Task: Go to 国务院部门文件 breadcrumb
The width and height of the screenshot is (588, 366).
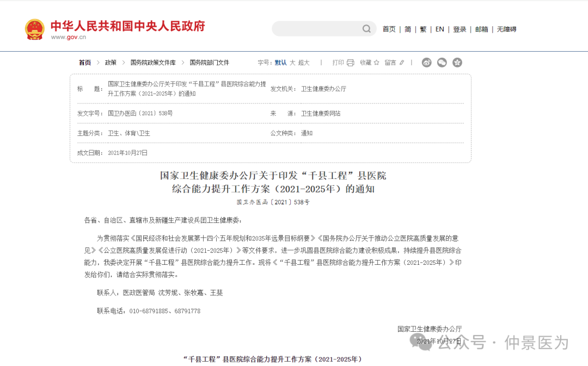Action: pos(209,63)
